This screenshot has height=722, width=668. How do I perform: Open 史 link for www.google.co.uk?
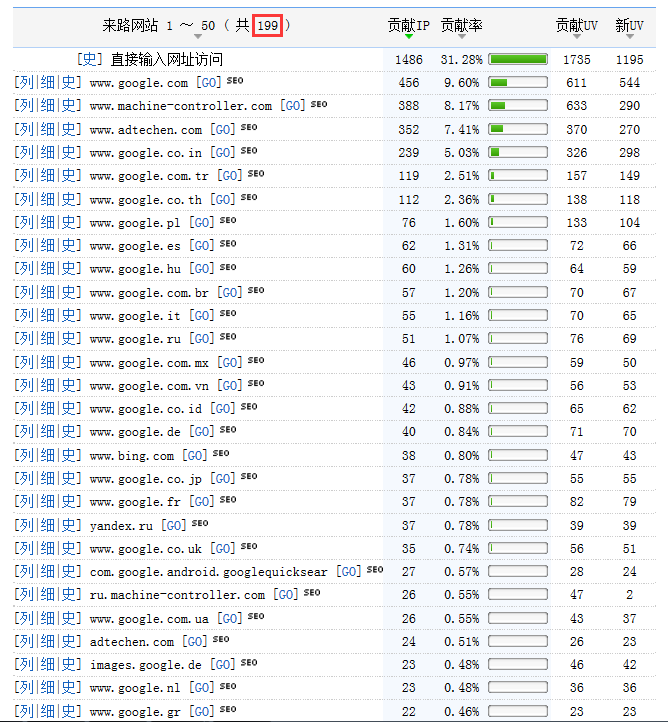click(69, 548)
